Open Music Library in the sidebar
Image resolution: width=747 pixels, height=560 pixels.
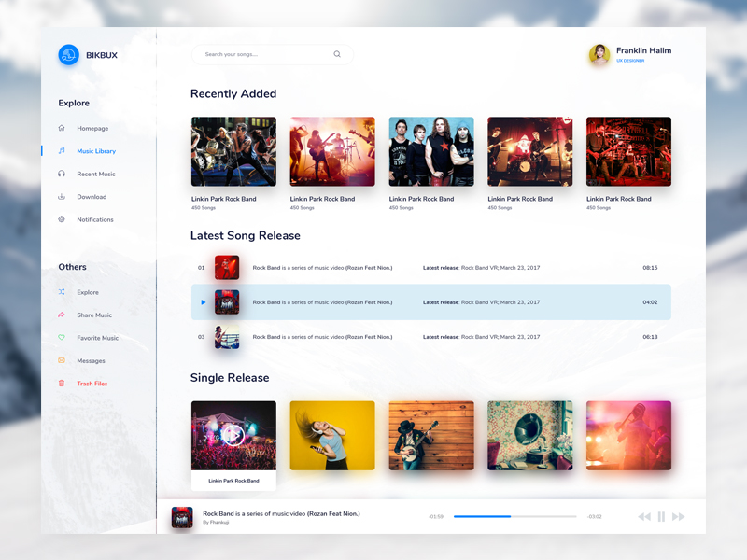tap(96, 151)
